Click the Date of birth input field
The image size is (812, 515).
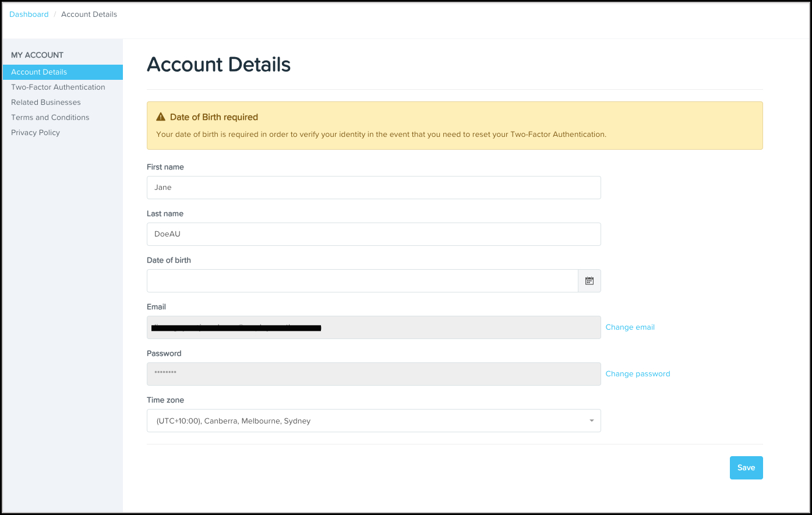pyautogui.click(x=361, y=280)
